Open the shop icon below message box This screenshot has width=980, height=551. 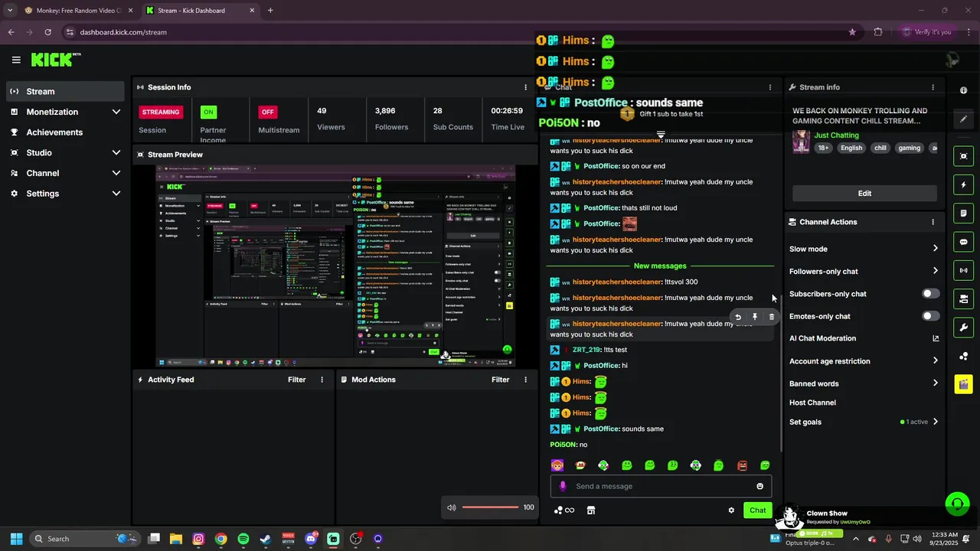590,510
